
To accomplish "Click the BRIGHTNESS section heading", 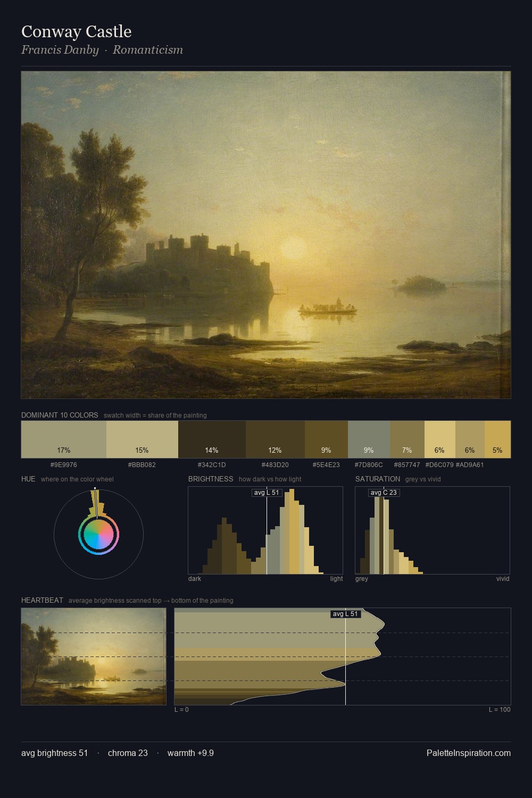I will pos(211,479).
